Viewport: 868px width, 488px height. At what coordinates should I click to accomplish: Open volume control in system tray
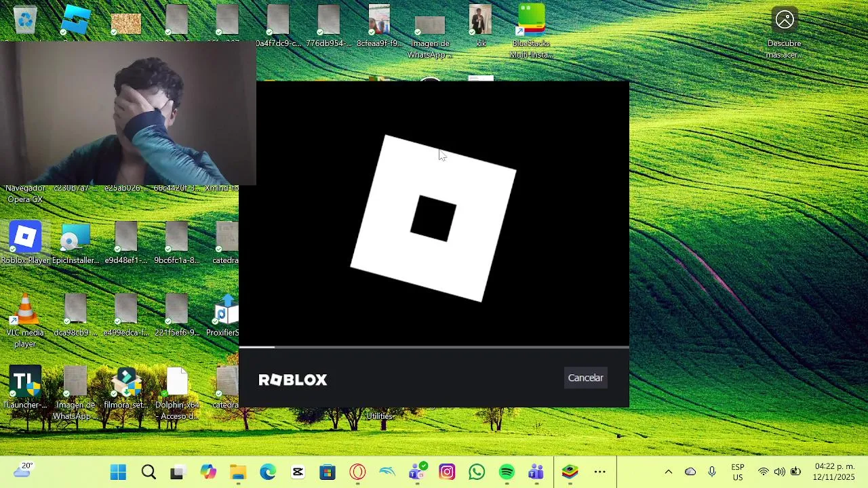[x=779, y=472]
